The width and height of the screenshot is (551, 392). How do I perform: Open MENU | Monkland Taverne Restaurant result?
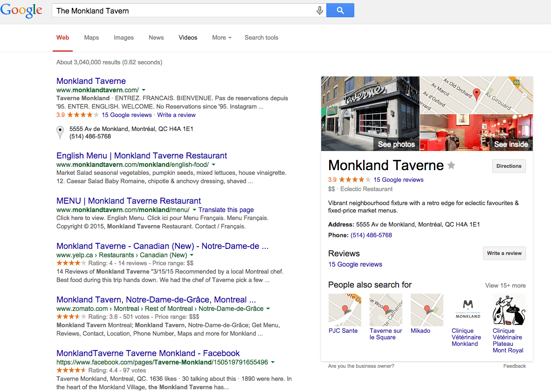pyautogui.click(x=129, y=201)
